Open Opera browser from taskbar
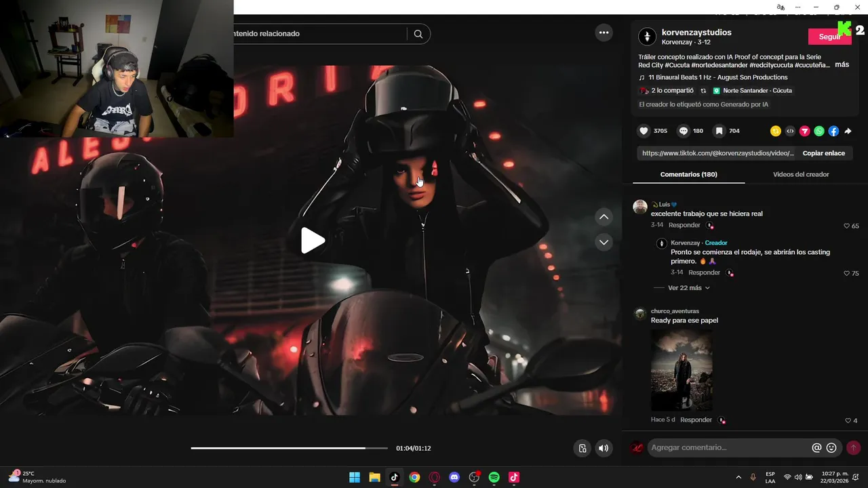868x488 pixels. (x=435, y=477)
